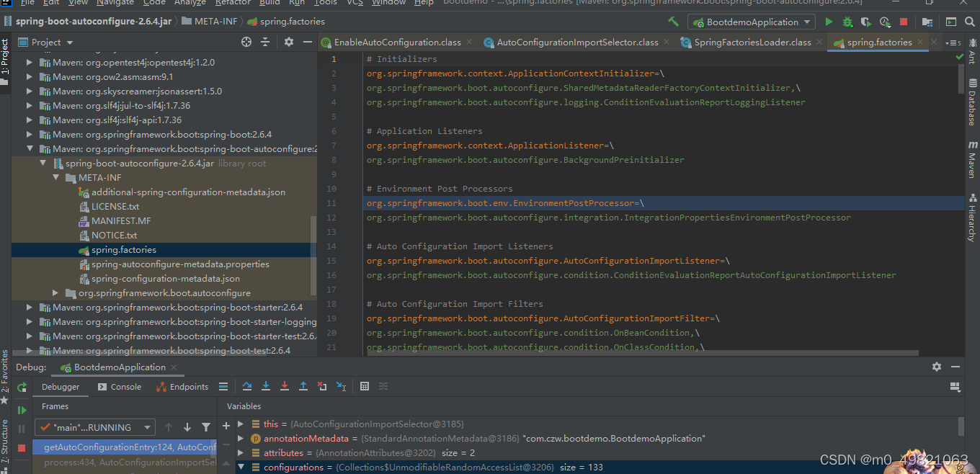Click the Debug bug icon in top toolbar
The height and width of the screenshot is (474, 980).
(x=847, y=22)
